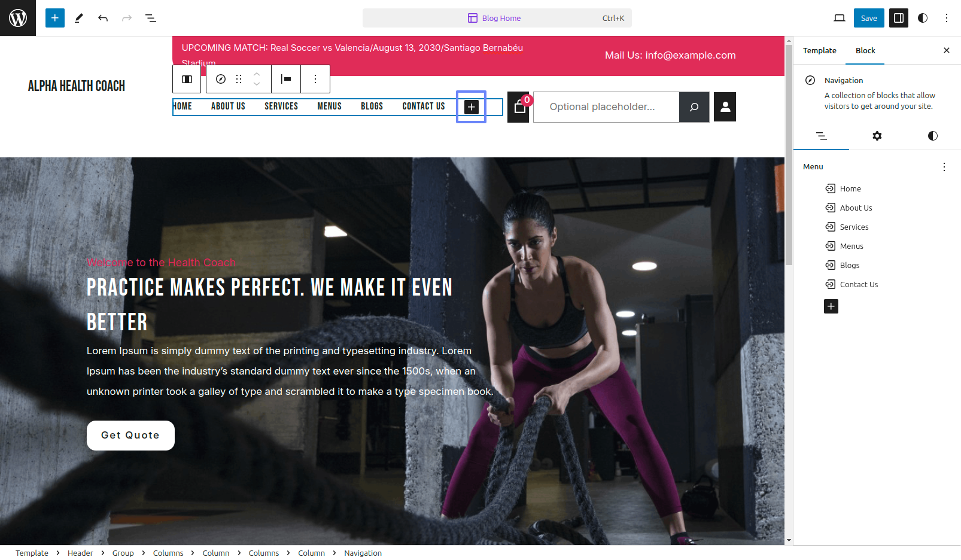The height and width of the screenshot is (560, 961).
Task: Select the Services item in Menu list
Action: click(x=854, y=227)
